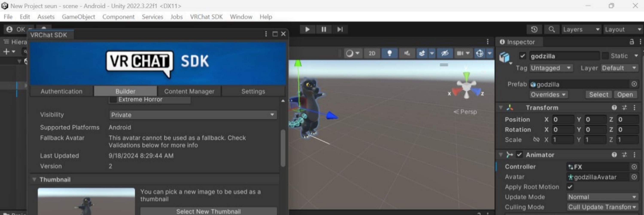Click the Pause button in the toolbar

pos(324,29)
